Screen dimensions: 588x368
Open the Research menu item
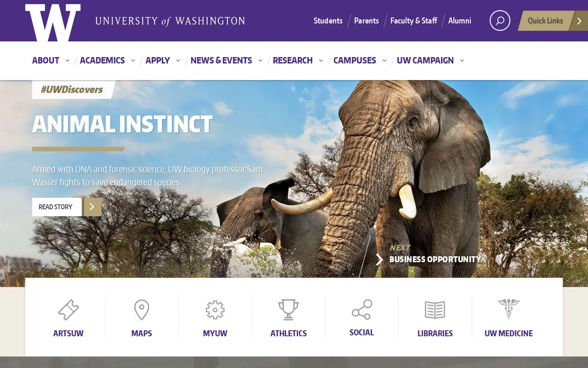(x=293, y=60)
